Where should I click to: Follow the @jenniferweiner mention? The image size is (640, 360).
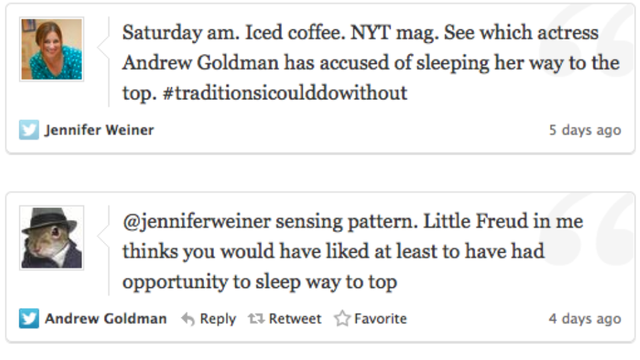coord(196,222)
